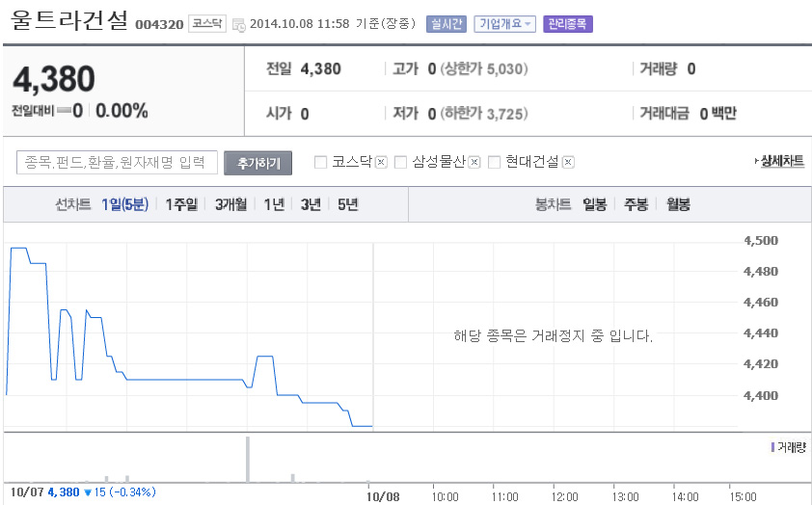The width and height of the screenshot is (812, 505).
Task: Click the 0.00% change value
Action: [x=122, y=111]
